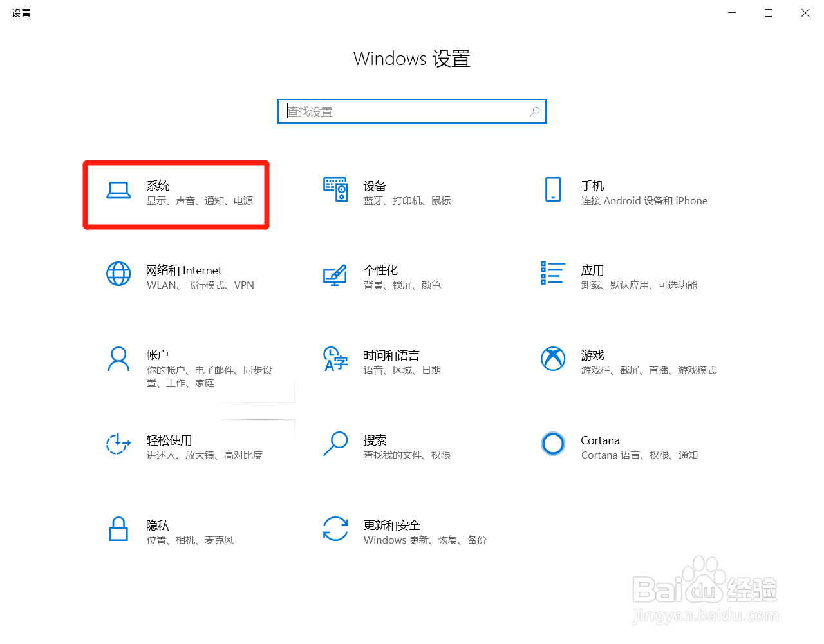The width and height of the screenshot is (824, 644).
Task: Open the 系统 laptop icon
Action: tap(118, 190)
